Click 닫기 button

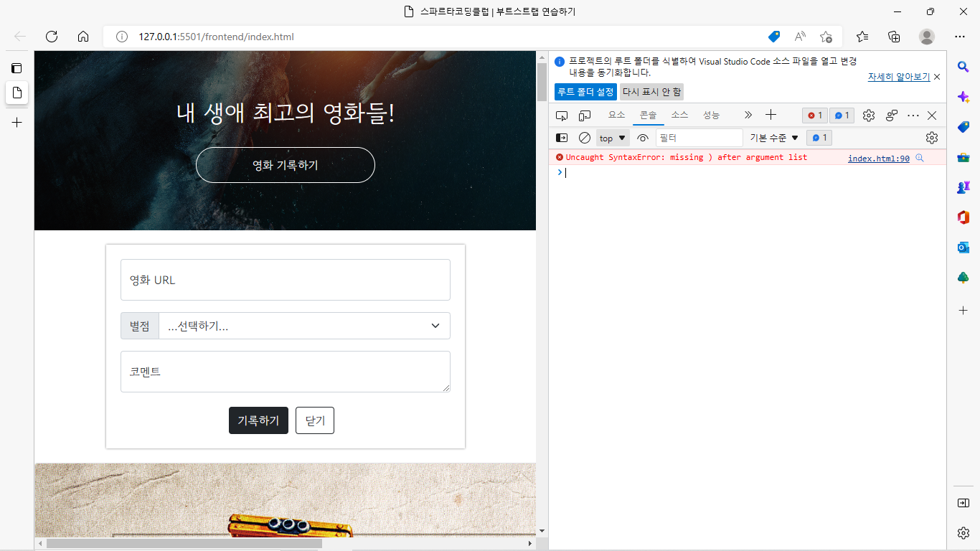click(x=315, y=420)
